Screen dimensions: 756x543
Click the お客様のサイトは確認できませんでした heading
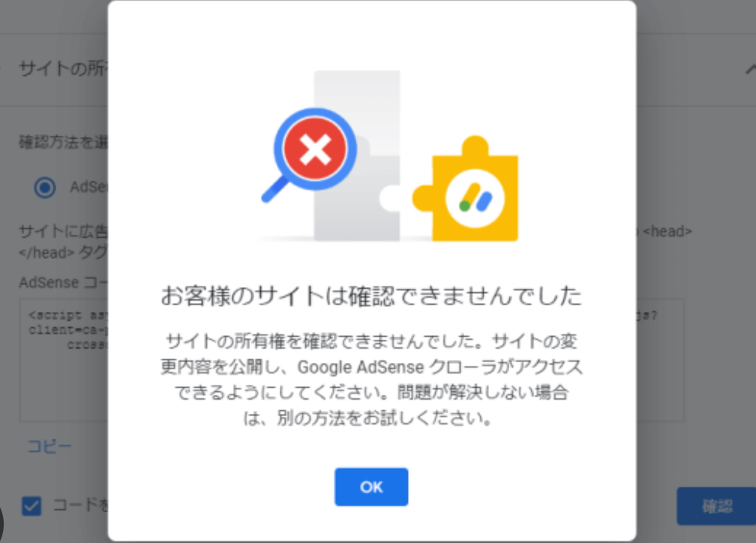click(371, 295)
